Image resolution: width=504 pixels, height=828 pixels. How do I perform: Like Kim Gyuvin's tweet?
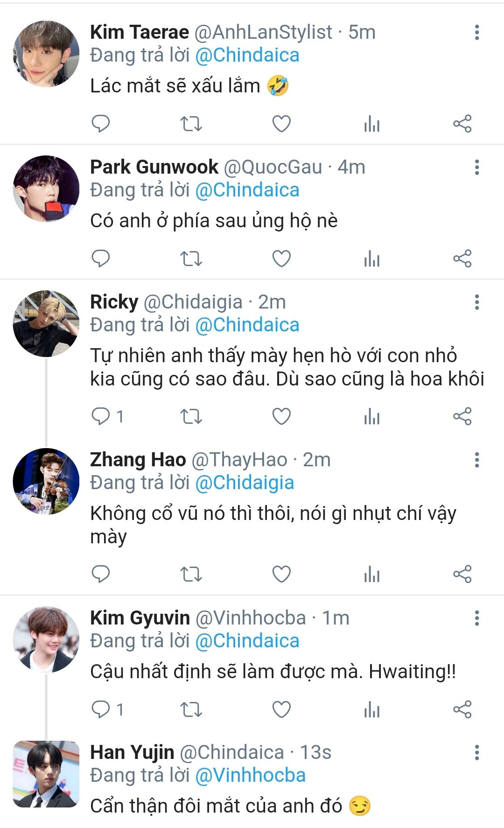[281, 709]
